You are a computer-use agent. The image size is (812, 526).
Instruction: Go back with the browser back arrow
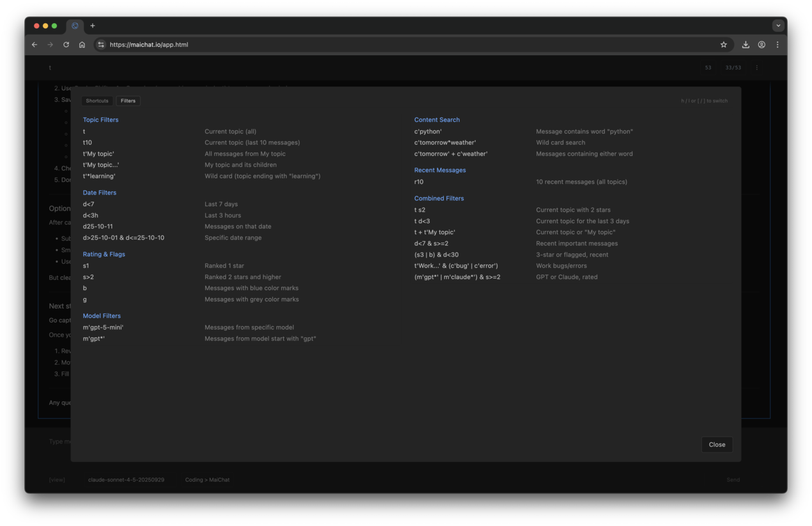[x=35, y=45]
